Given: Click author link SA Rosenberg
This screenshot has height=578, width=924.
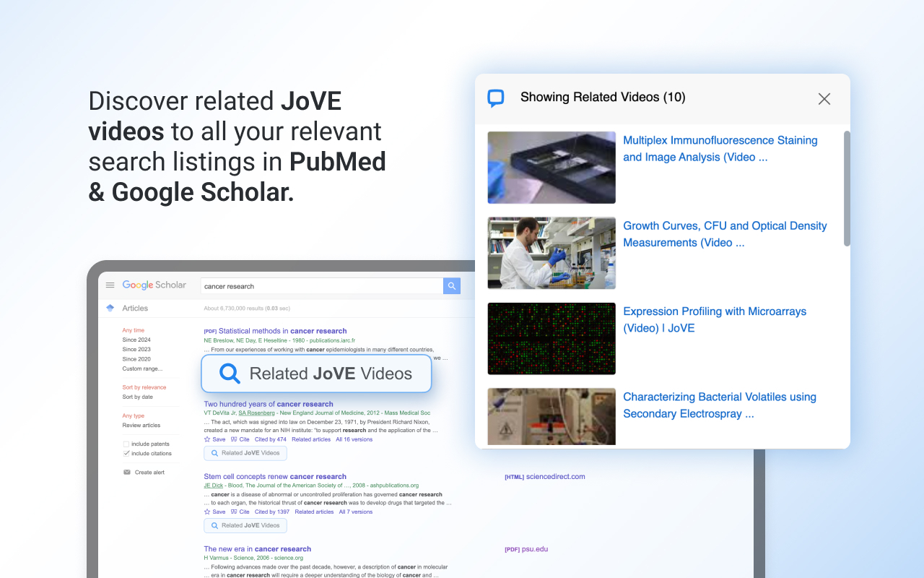Looking at the screenshot, I should (256, 413).
